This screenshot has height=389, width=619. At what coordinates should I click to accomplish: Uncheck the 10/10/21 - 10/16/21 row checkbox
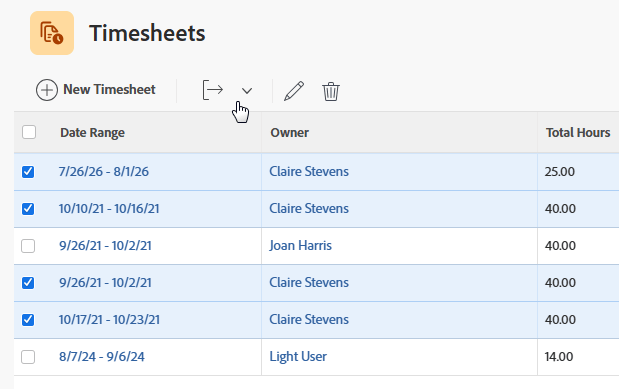[28, 209]
